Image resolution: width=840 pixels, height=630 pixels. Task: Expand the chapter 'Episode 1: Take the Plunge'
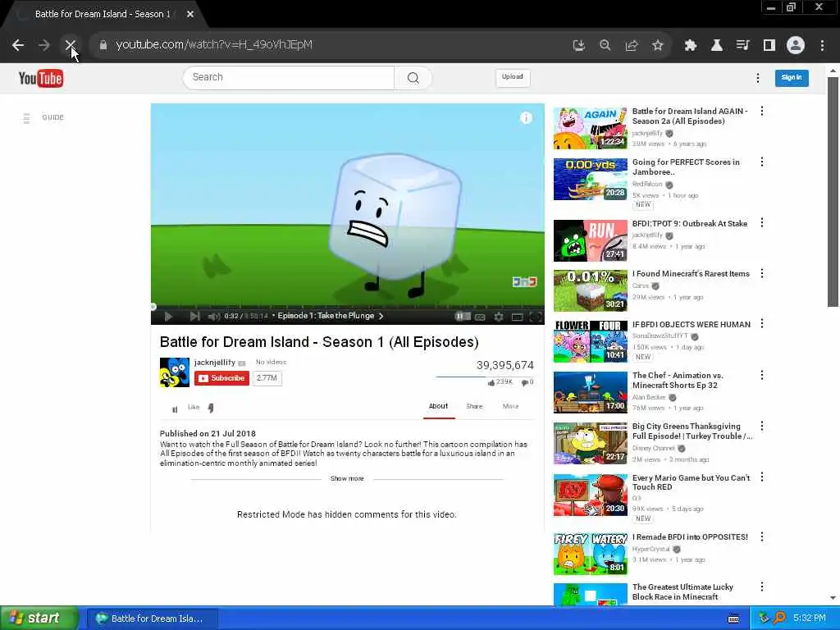330,316
